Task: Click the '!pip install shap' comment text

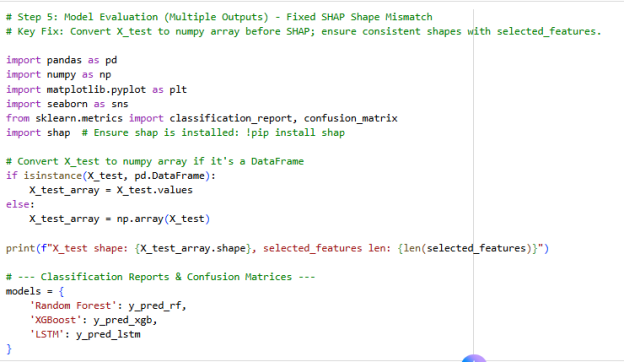Action: click(295, 132)
